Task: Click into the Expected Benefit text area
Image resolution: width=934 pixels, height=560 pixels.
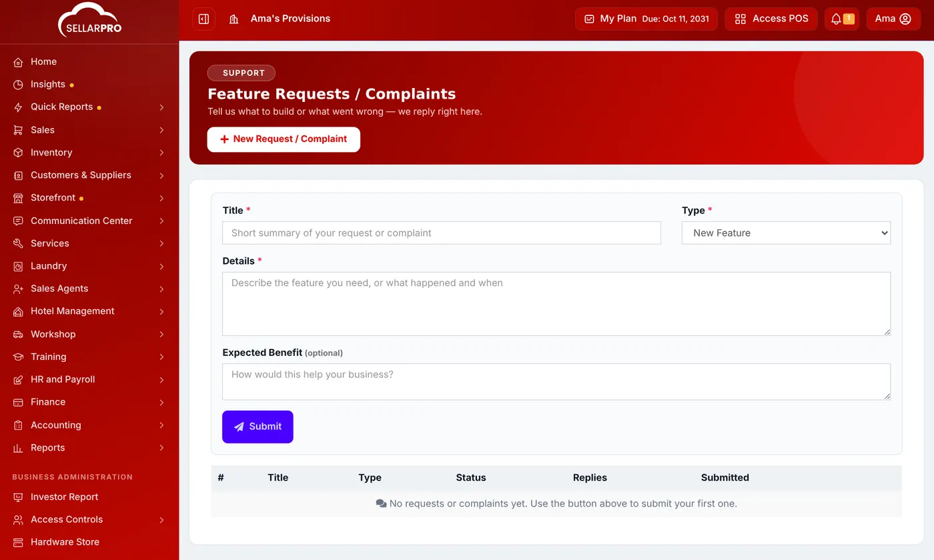Action: pos(556,381)
